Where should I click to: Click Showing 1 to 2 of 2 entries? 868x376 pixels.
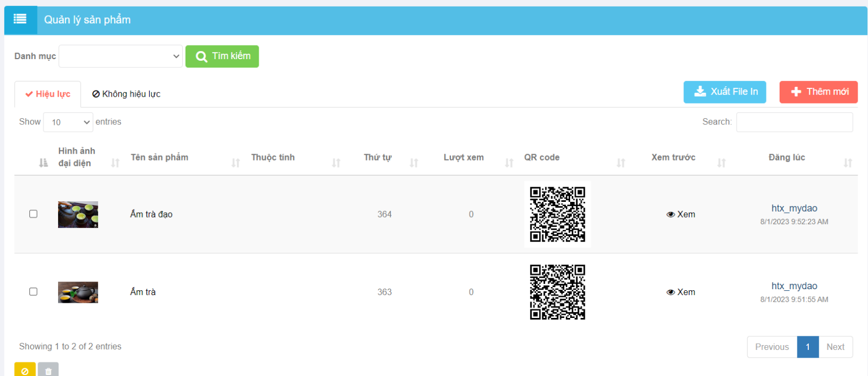[70, 346]
